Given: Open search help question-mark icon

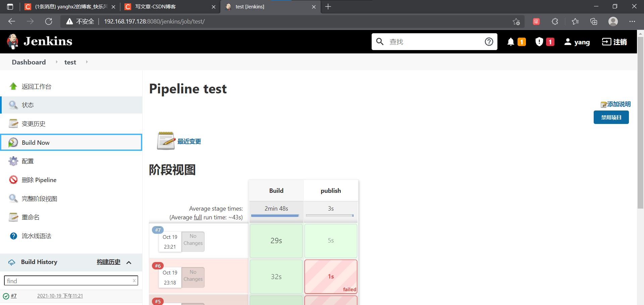Looking at the screenshot, I should (x=489, y=42).
